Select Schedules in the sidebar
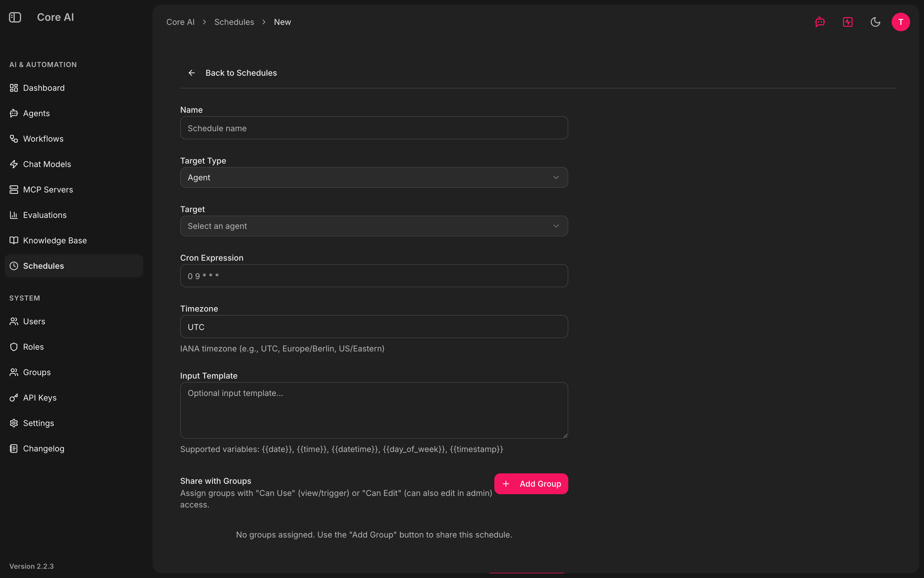 [74, 266]
